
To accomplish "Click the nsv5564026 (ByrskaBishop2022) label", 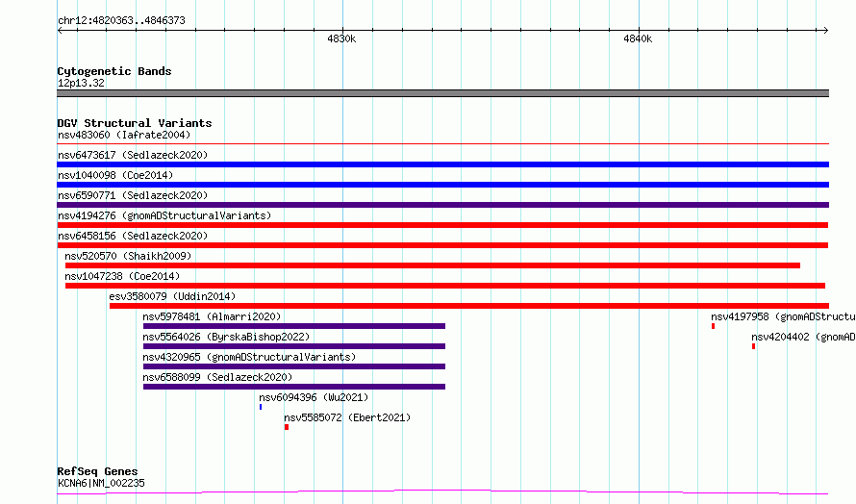I will click(x=226, y=337).
